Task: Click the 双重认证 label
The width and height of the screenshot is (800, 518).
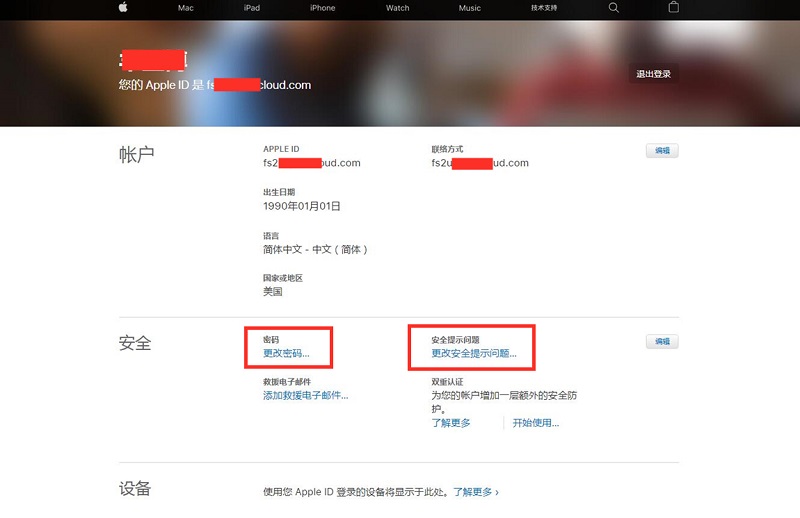Action: point(447,382)
